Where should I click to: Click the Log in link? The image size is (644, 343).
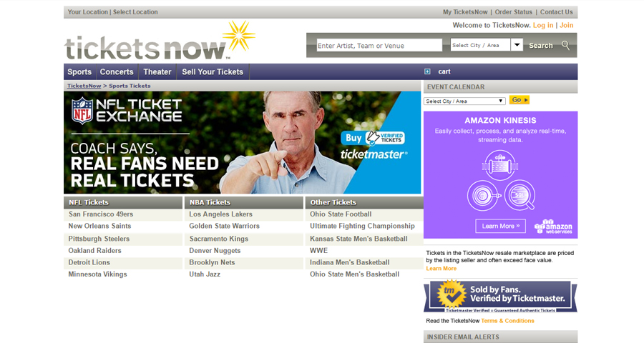(543, 25)
